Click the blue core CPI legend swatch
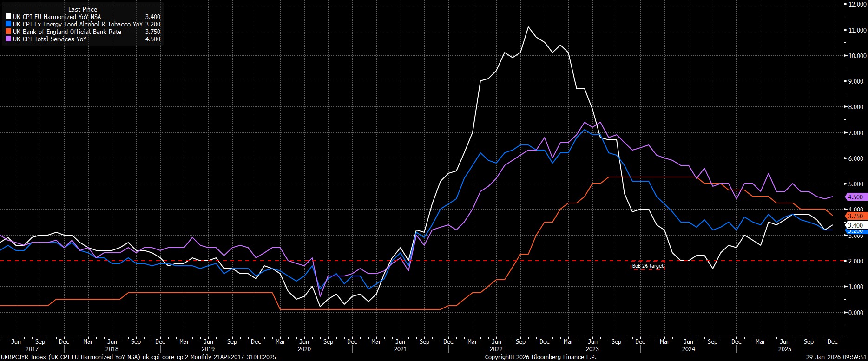The width and height of the screenshot is (868, 361). (8, 24)
